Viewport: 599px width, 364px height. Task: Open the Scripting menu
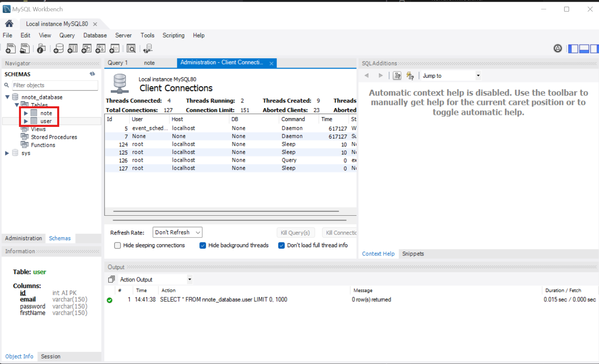[x=173, y=35]
